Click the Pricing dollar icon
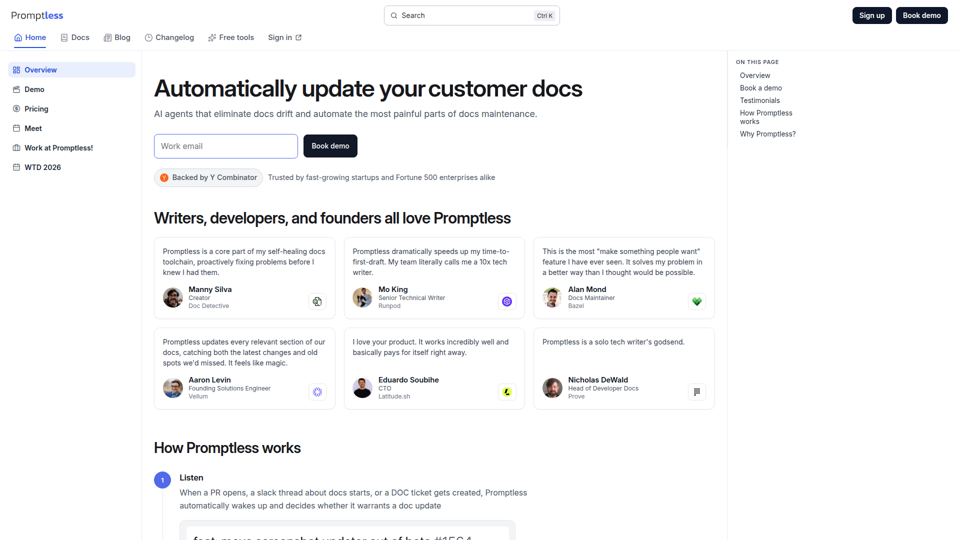This screenshot has height=540, width=960. (x=17, y=108)
